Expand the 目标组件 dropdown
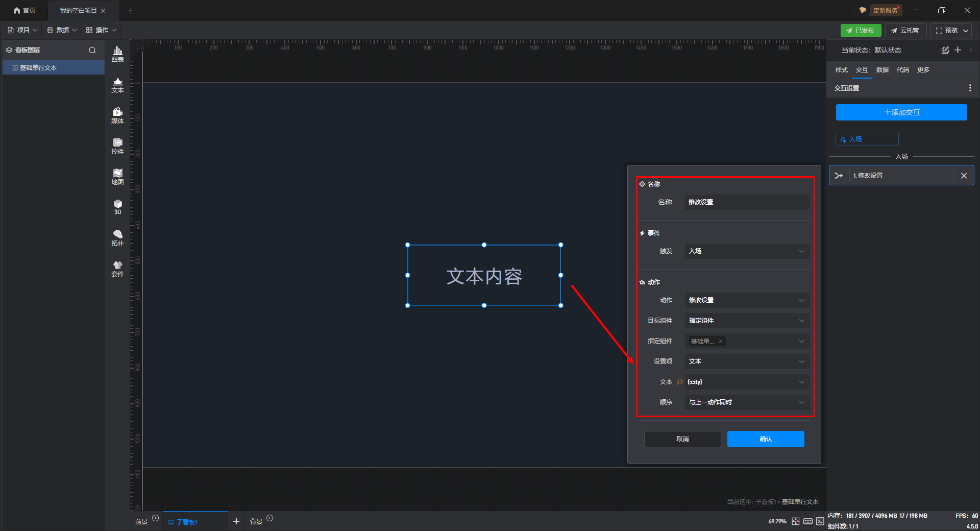Viewport: 980px width, 531px height. 747,321
